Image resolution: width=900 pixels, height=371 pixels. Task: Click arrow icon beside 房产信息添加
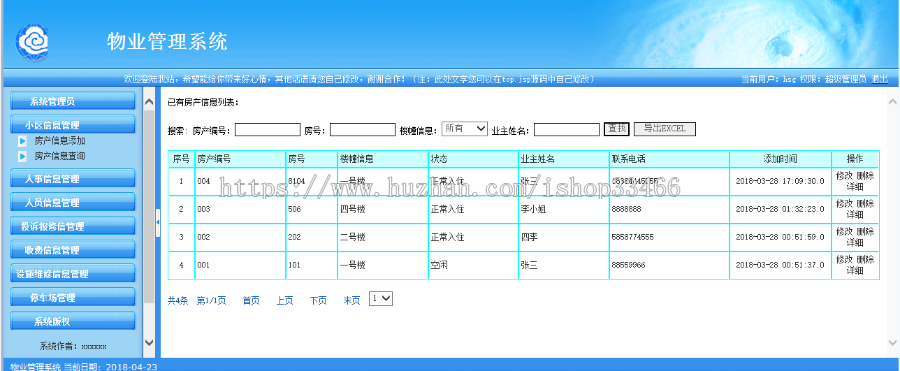22,140
